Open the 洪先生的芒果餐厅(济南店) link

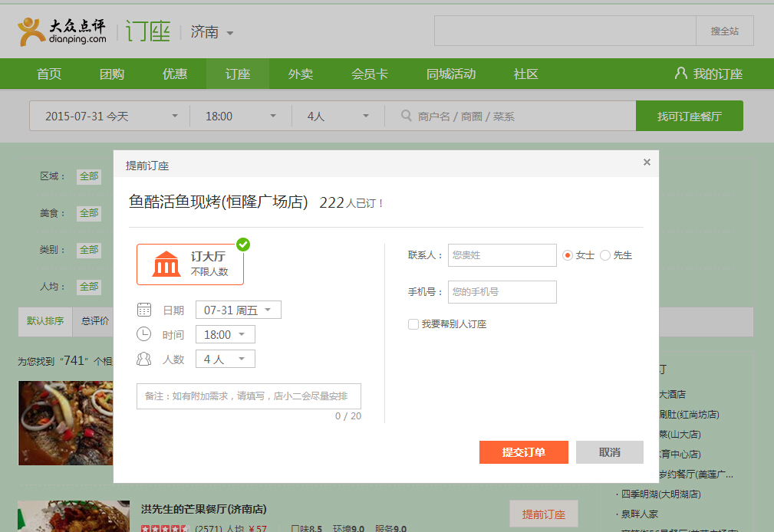click(x=204, y=509)
